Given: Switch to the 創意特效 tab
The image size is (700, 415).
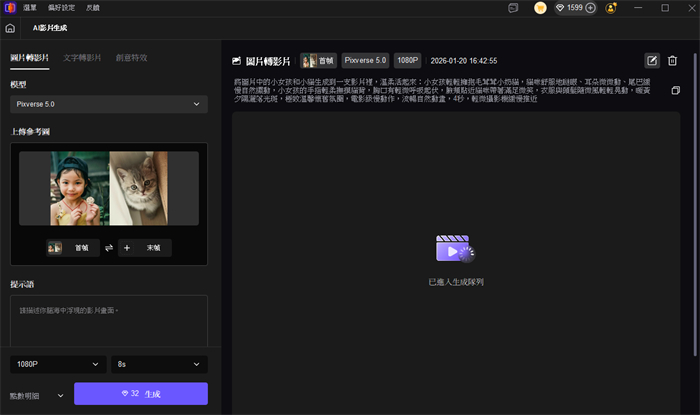Looking at the screenshot, I should pos(131,58).
